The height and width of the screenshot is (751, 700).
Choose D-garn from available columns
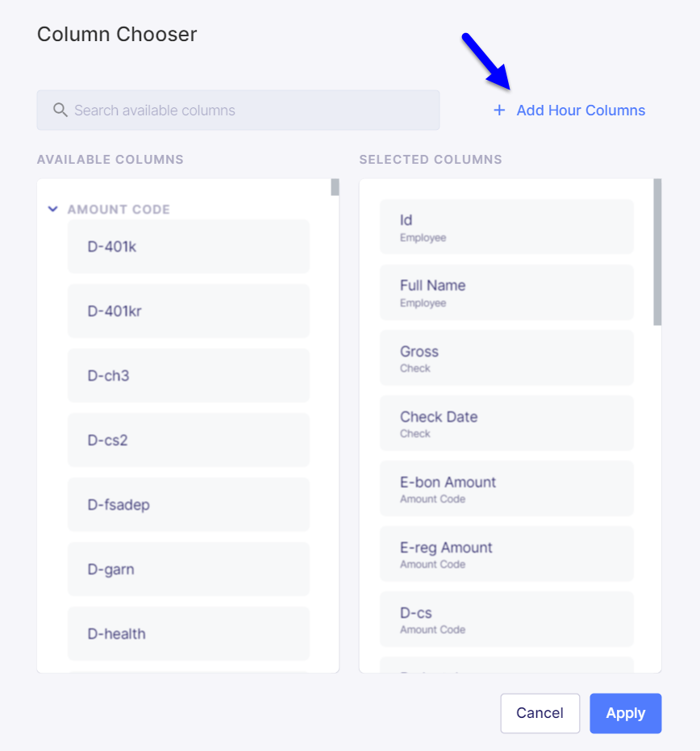pyautogui.click(x=189, y=570)
